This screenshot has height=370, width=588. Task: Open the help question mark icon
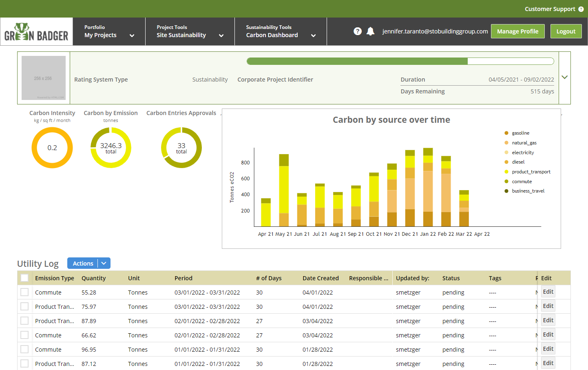(x=358, y=31)
